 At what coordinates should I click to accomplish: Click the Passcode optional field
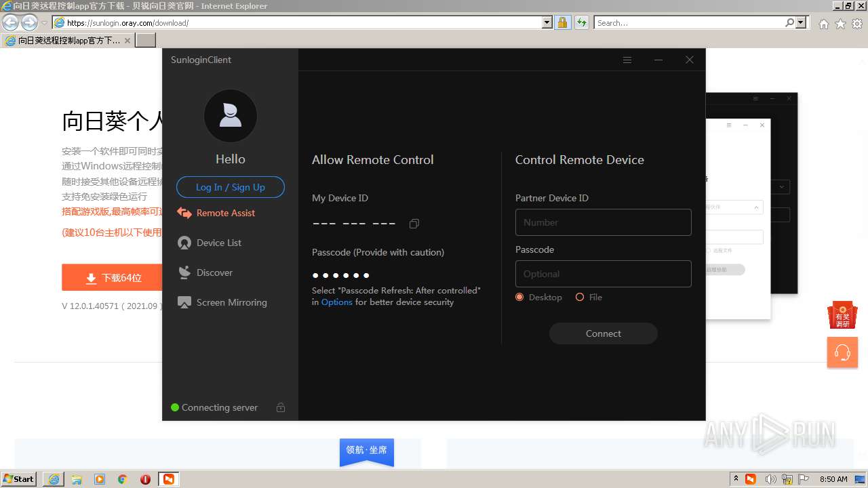point(604,274)
